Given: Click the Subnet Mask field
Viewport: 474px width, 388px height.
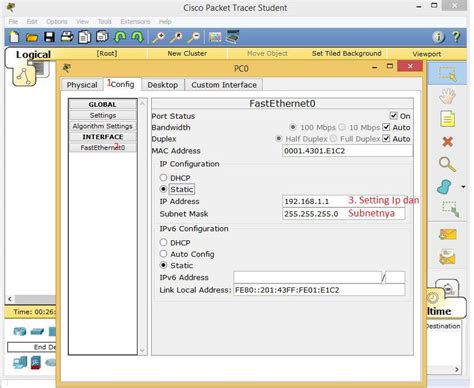Looking at the screenshot, I should tap(344, 214).
